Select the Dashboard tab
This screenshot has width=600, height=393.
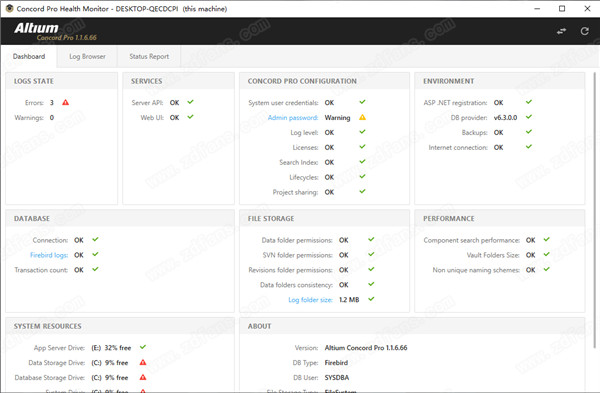(x=29, y=56)
